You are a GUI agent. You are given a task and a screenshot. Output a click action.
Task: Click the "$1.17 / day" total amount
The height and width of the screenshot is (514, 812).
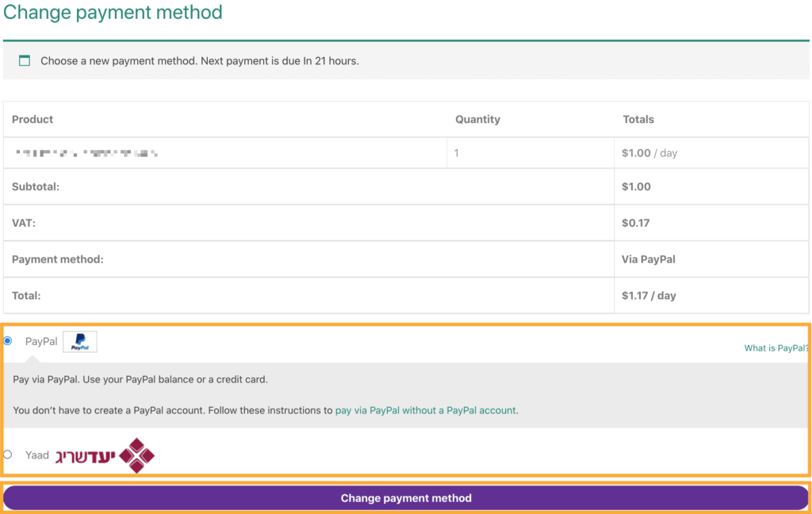pyautogui.click(x=649, y=296)
